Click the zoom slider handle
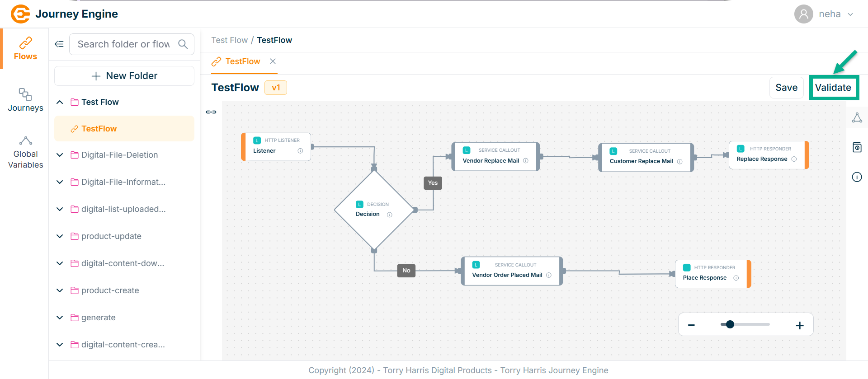This screenshot has width=868, height=379. 730,324
